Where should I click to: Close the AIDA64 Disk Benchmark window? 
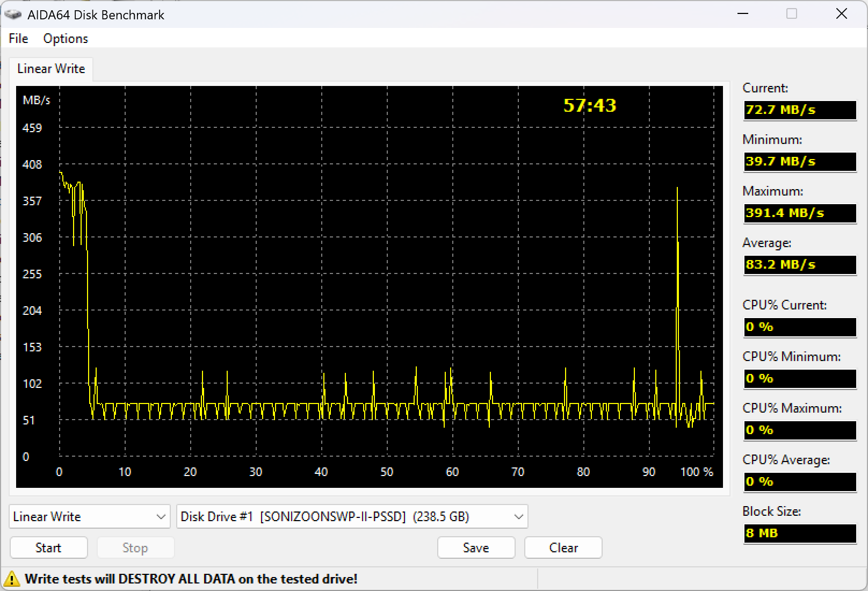[842, 14]
